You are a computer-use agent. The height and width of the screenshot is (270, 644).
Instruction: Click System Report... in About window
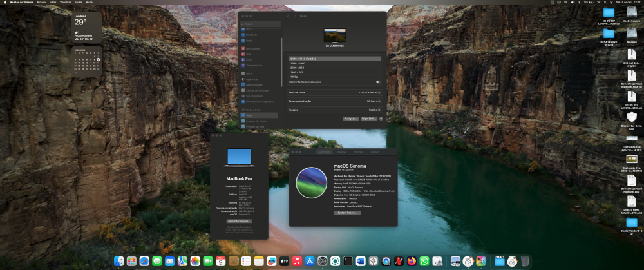347,213
